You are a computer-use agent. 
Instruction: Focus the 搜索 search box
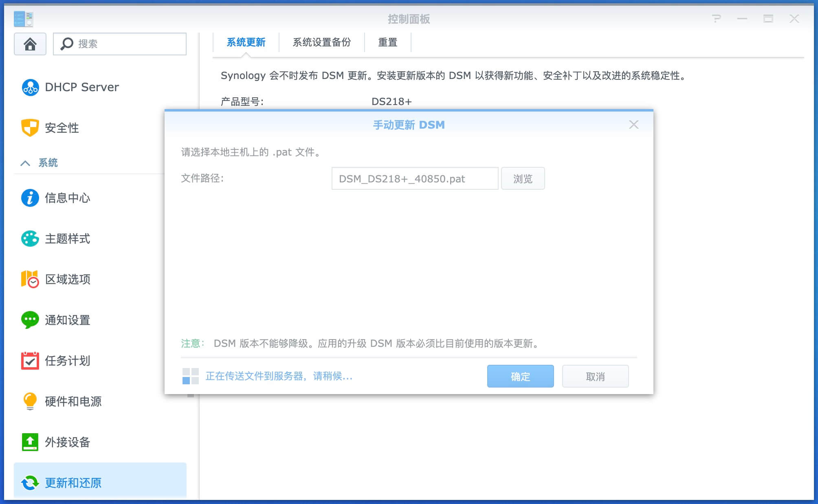tap(120, 44)
